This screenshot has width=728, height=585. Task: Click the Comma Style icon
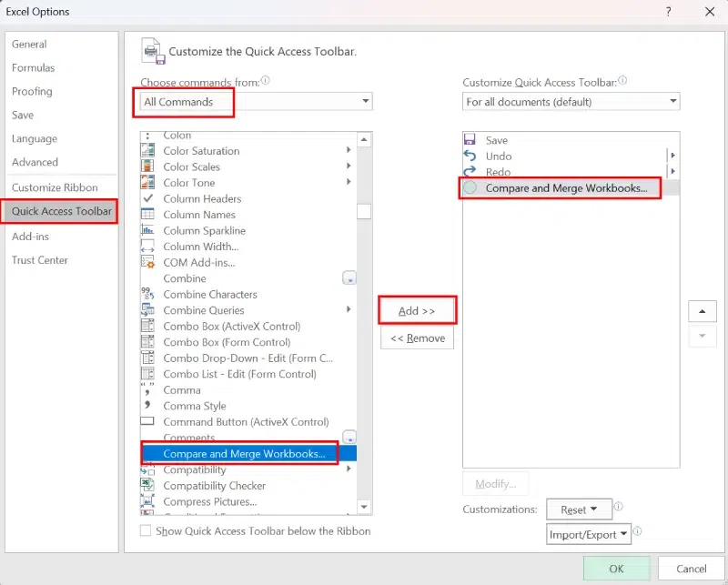pyautogui.click(x=147, y=405)
